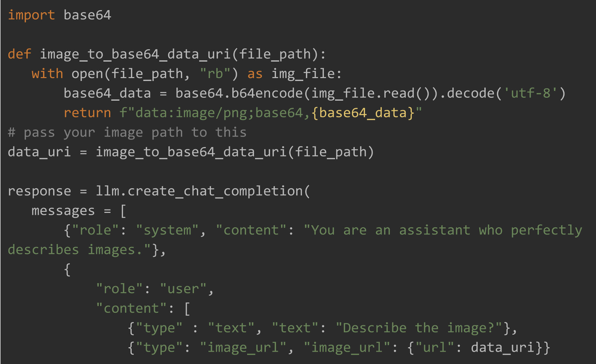Click the "Describe the image?" string
Viewport: 596px width, 364px height.
(418, 328)
